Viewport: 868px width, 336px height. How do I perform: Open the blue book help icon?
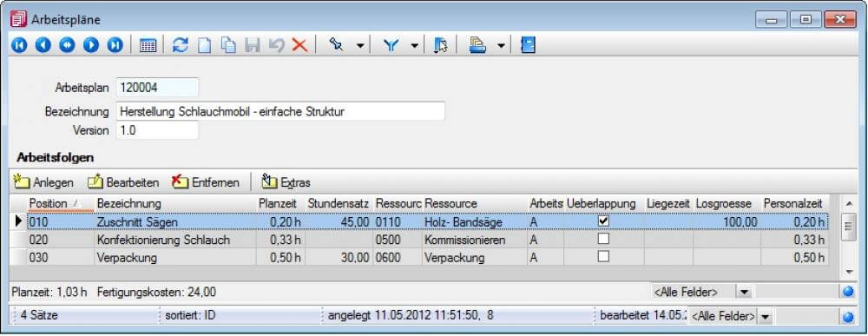pyautogui.click(x=529, y=45)
